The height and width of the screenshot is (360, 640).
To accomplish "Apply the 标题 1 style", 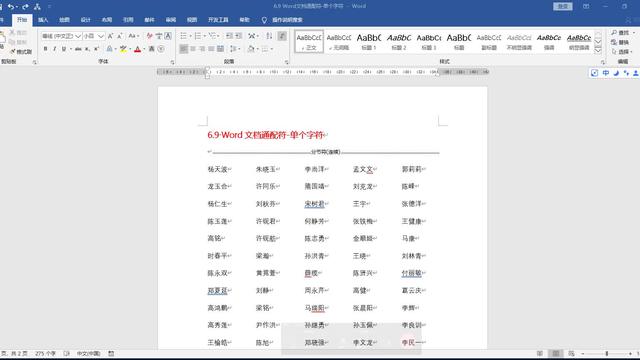I will point(369,42).
